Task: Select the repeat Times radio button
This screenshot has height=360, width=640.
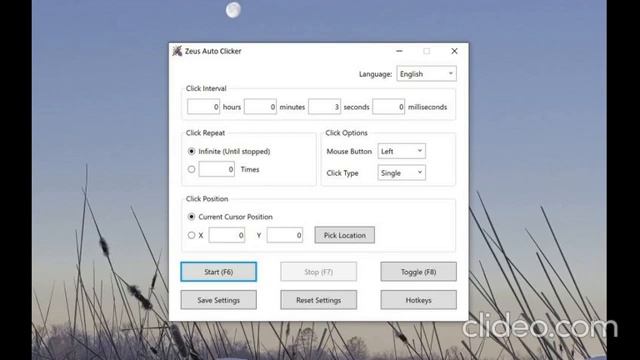Action: click(191, 169)
